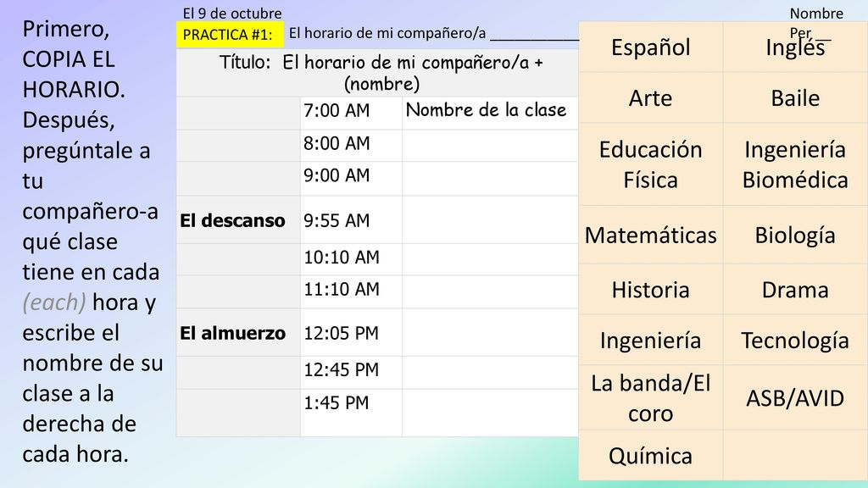868x488 pixels.
Task: Click the Educación Física tile
Action: point(650,164)
